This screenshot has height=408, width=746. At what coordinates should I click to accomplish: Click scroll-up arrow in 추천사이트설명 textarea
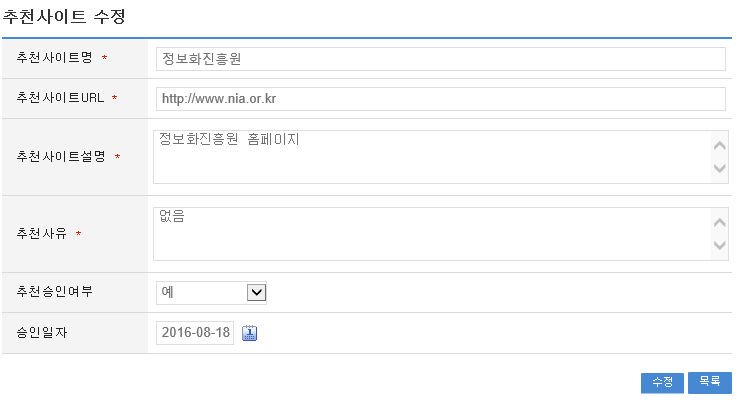[x=718, y=146]
